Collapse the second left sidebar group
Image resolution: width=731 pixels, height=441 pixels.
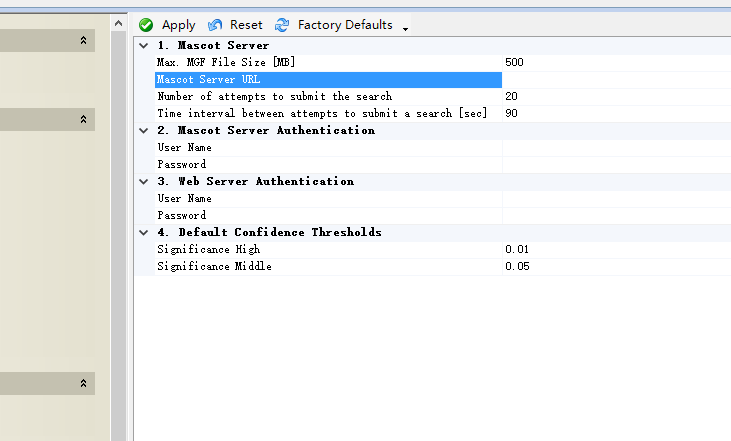tap(83, 119)
